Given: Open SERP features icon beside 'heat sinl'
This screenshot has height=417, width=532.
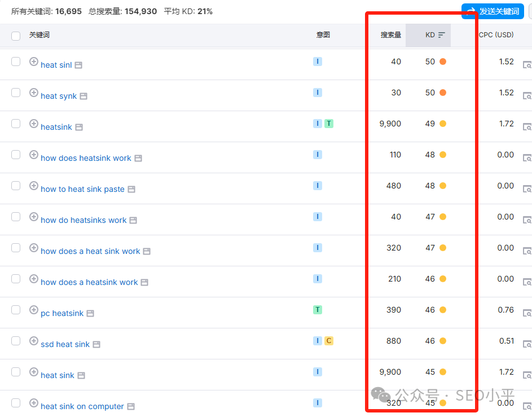Looking at the screenshot, I should click(78, 65).
